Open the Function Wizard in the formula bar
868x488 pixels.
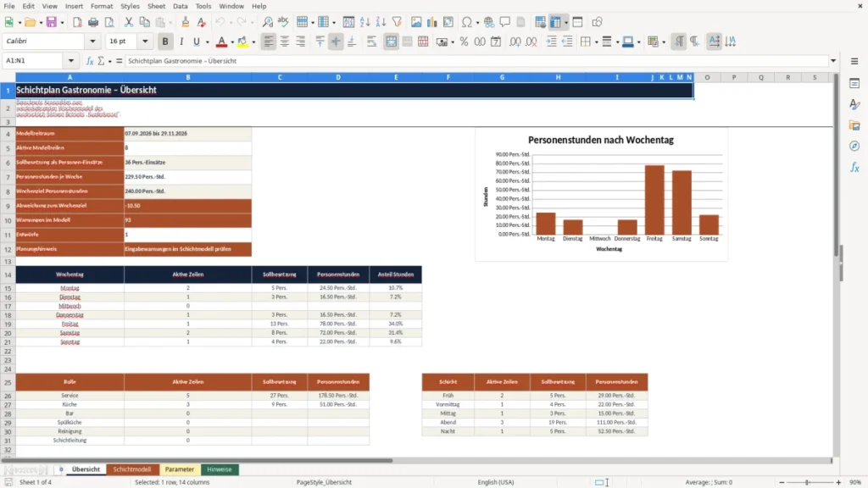(90, 61)
